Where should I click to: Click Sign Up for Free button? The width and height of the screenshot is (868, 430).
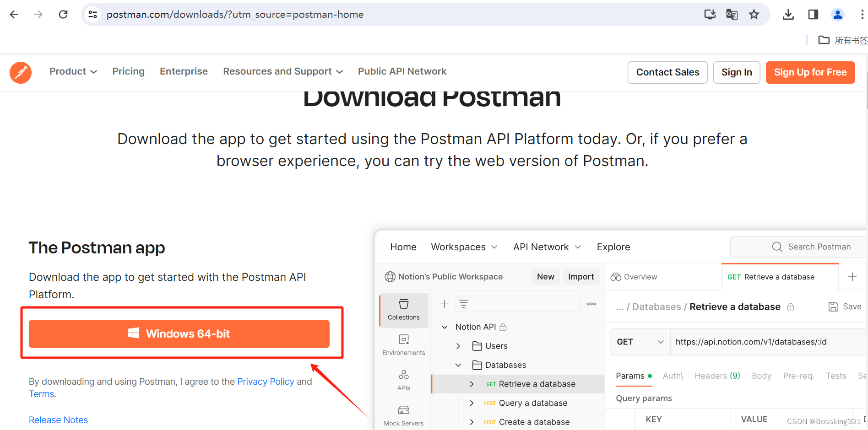click(810, 72)
